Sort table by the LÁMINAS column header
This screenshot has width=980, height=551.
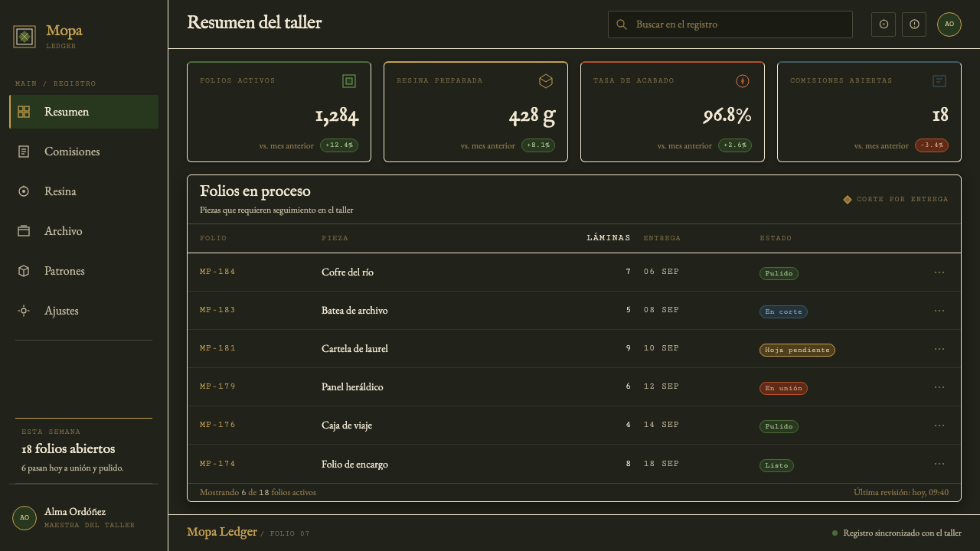(609, 238)
